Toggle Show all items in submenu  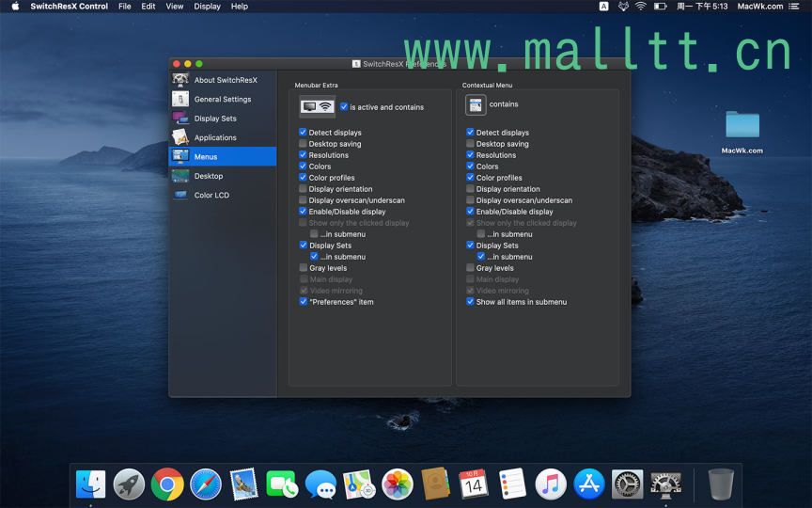tap(470, 301)
